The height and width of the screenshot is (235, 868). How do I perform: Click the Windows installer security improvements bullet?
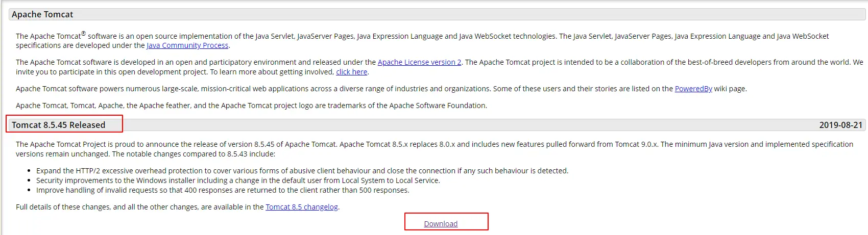[x=238, y=180]
